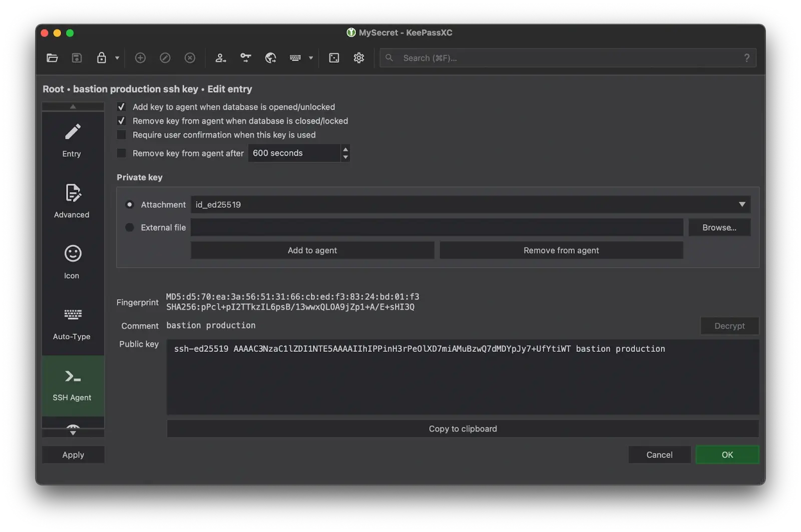Uncheck adding key to agent on unlock

pos(121,107)
